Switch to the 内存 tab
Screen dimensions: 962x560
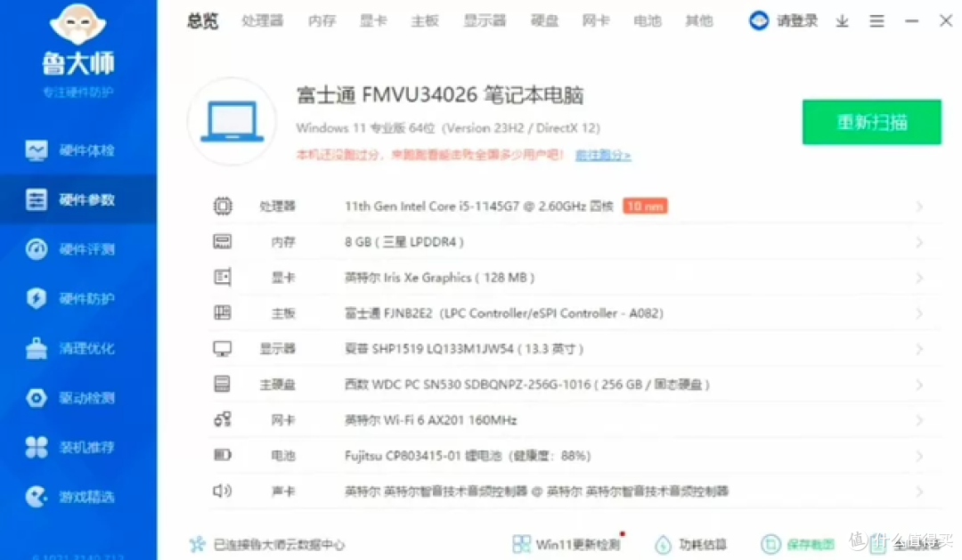[x=322, y=20]
